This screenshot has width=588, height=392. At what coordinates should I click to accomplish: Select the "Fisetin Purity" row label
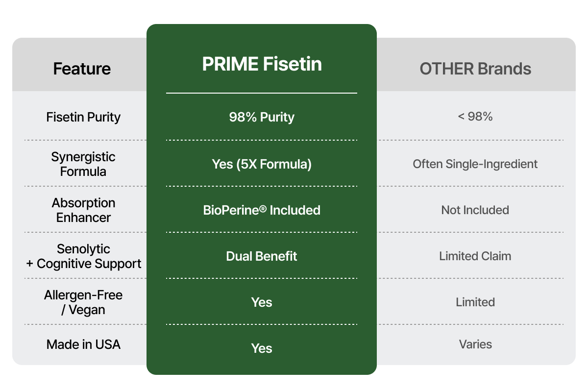(83, 117)
